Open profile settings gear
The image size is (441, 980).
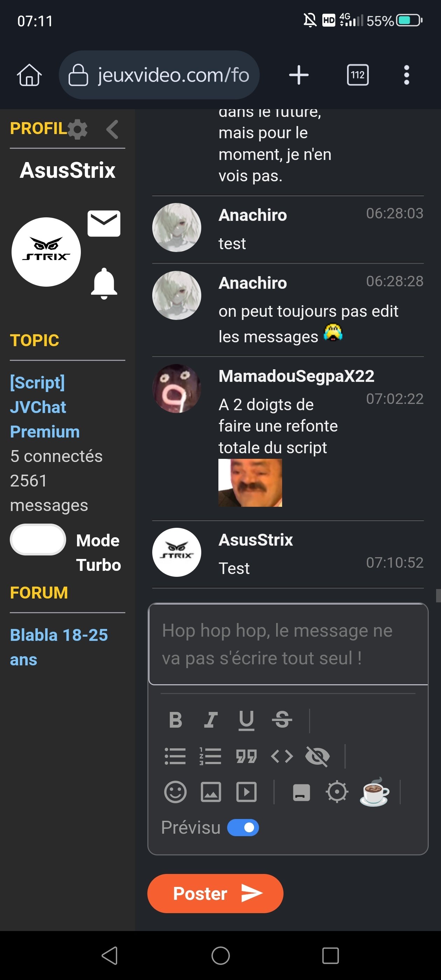point(78,129)
